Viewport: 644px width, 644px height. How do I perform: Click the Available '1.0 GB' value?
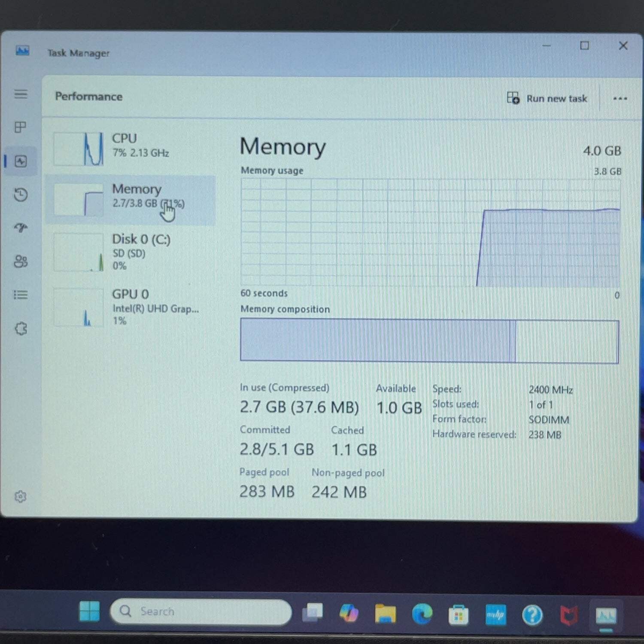(399, 407)
